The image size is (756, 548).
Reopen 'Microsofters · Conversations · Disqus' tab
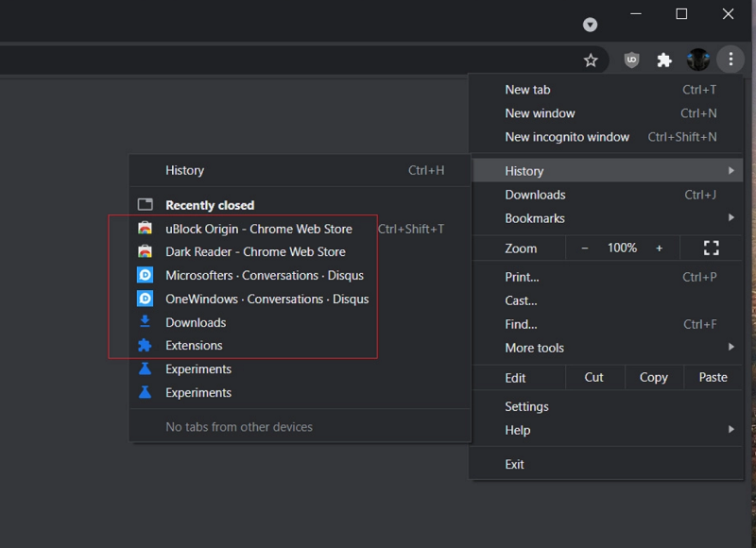300,275
